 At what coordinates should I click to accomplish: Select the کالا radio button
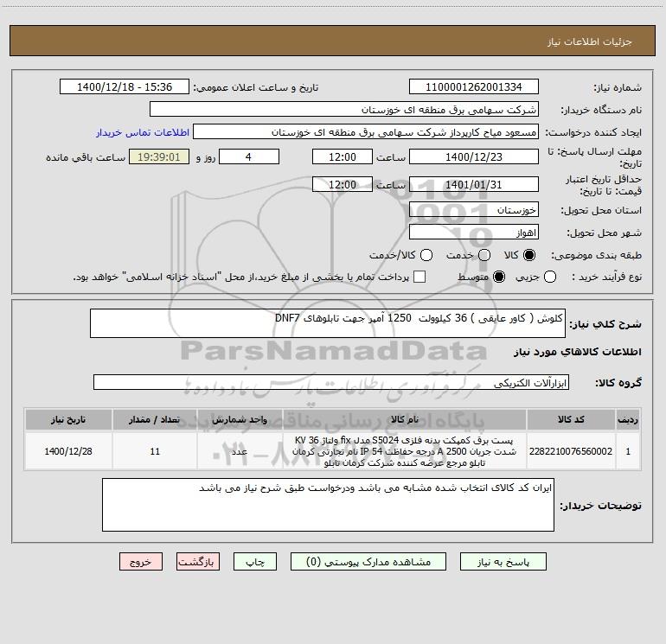[x=529, y=255]
